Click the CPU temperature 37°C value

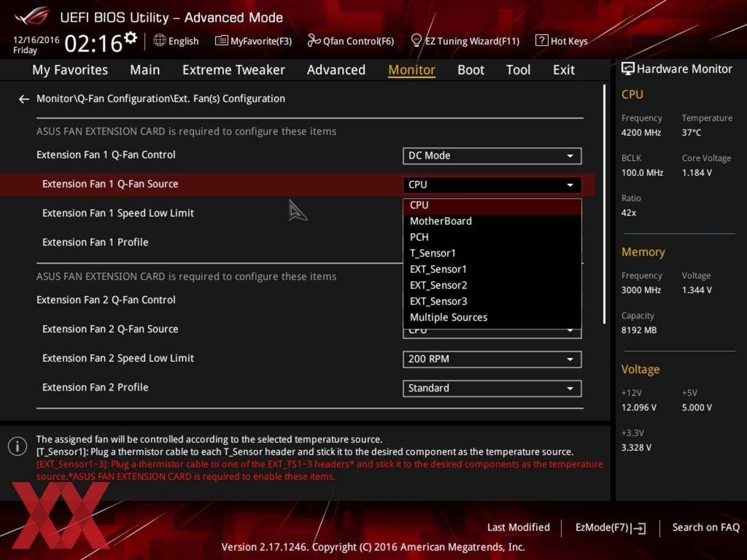point(692,132)
